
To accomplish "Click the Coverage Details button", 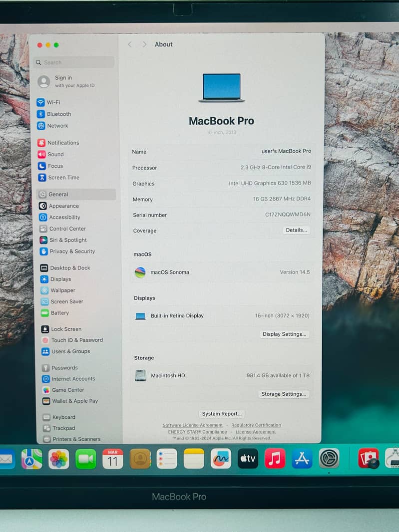I will [x=296, y=230].
